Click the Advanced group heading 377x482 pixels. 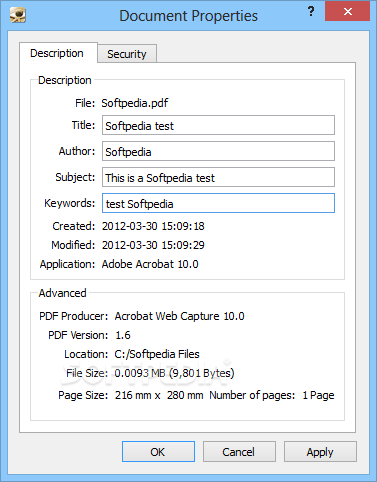(x=63, y=293)
